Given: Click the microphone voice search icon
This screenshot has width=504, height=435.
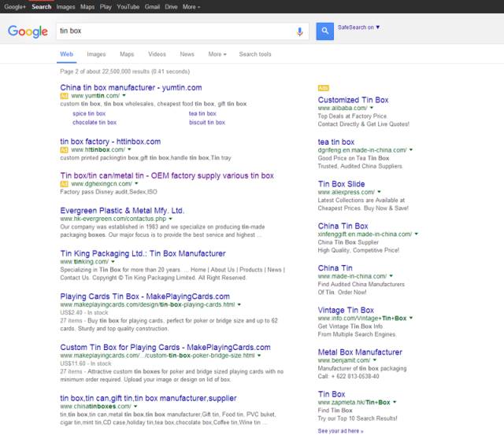Looking at the screenshot, I should click(299, 31).
